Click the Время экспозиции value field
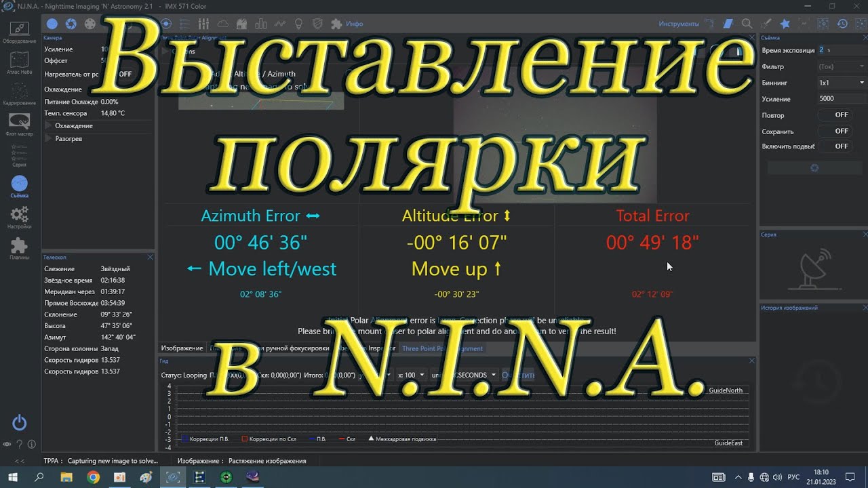The height and width of the screenshot is (488, 868). point(840,50)
